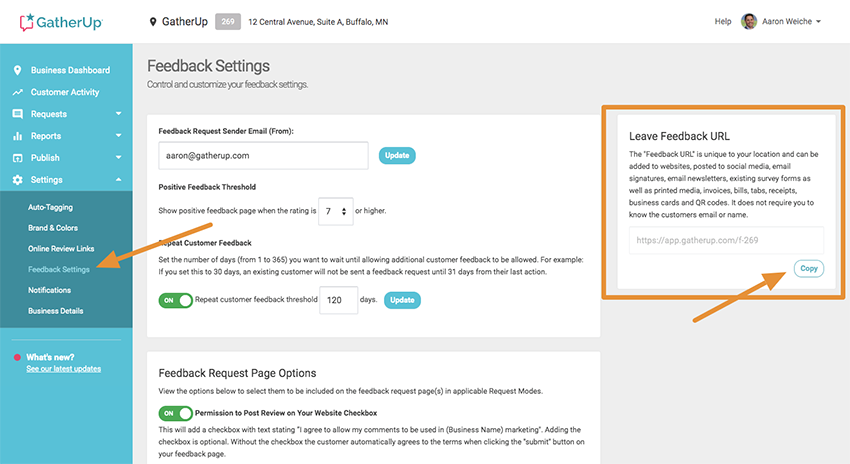Copy the Leave Feedback URL
This screenshot has height=464, width=850.
[x=809, y=268]
